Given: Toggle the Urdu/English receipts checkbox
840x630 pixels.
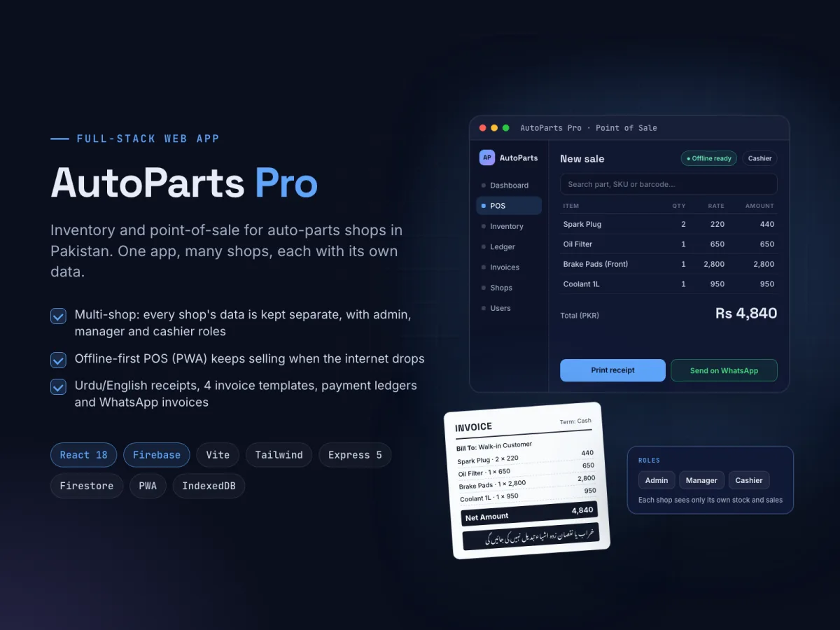Looking at the screenshot, I should click(x=58, y=386).
